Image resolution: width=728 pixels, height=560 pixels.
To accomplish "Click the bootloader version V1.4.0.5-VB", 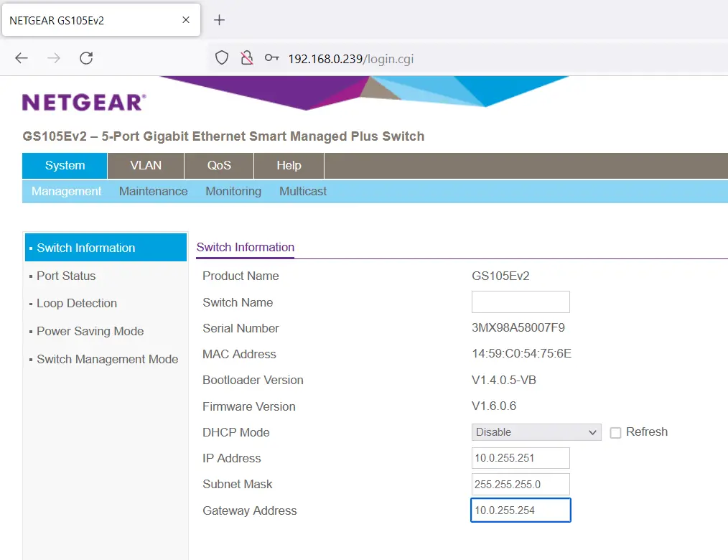I will click(x=504, y=380).
